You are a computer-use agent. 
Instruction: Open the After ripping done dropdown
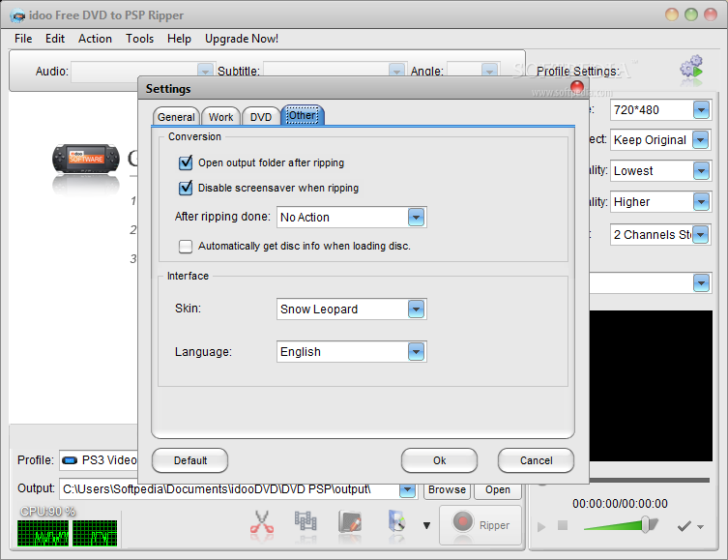(416, 218)
